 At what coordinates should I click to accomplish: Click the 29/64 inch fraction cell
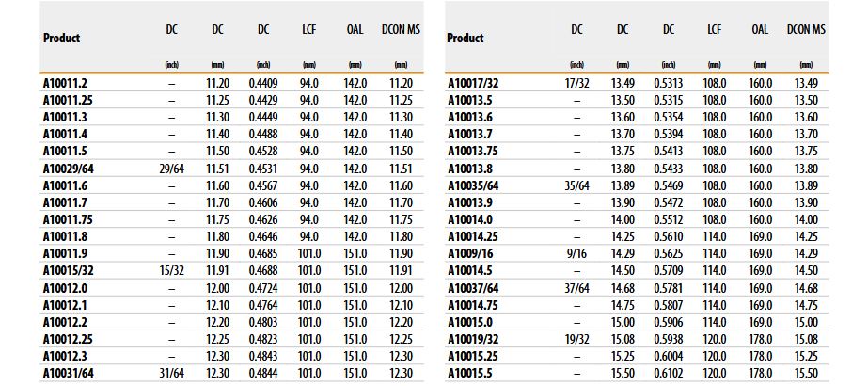coord(171,169)
